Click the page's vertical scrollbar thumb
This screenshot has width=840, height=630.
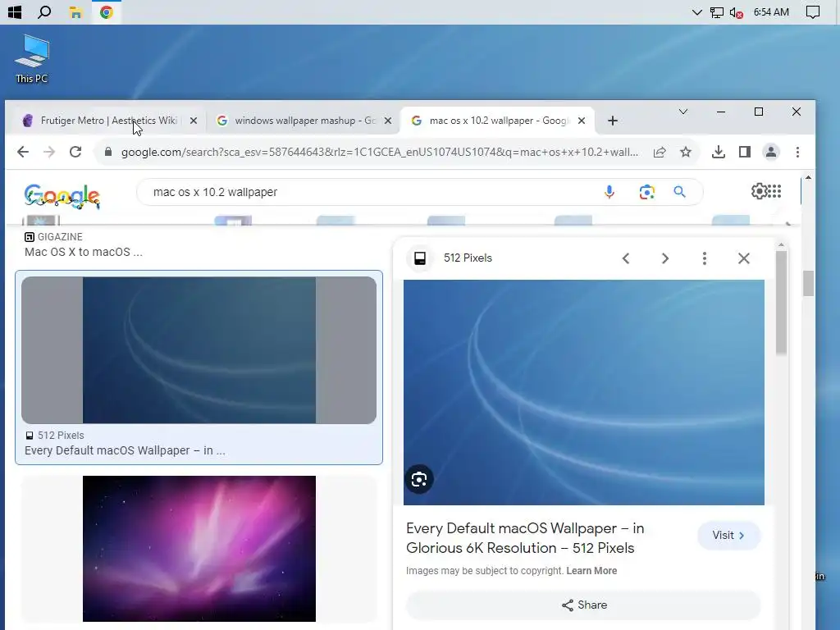click(808, 284)
